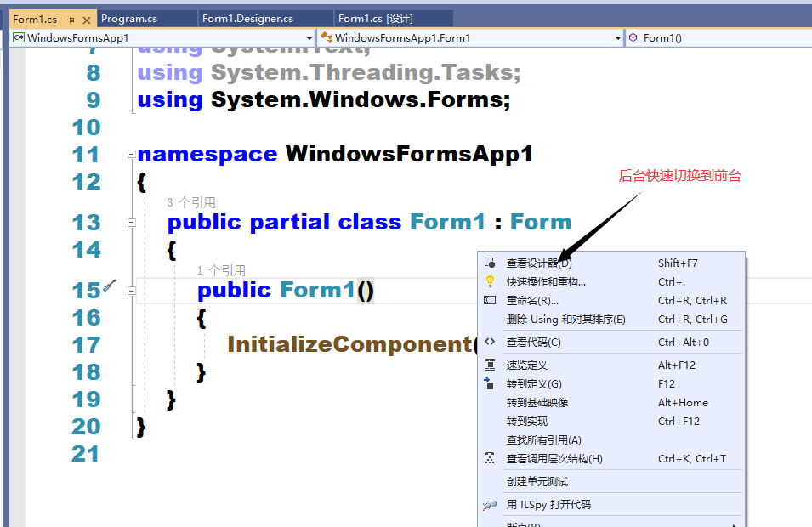
Task: Close the Form1.cs tab
Action: coord(87,20)
